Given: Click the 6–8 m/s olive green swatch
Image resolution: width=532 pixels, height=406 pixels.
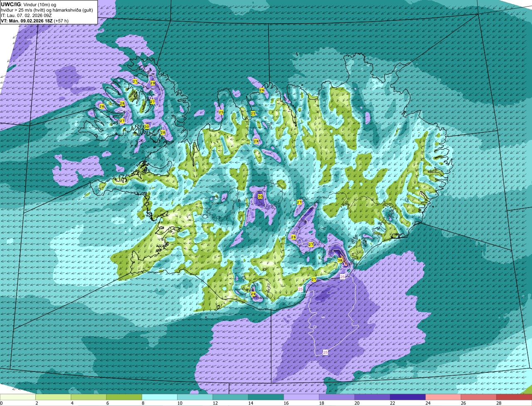Looking at the screenshot, I should (124, 397).
